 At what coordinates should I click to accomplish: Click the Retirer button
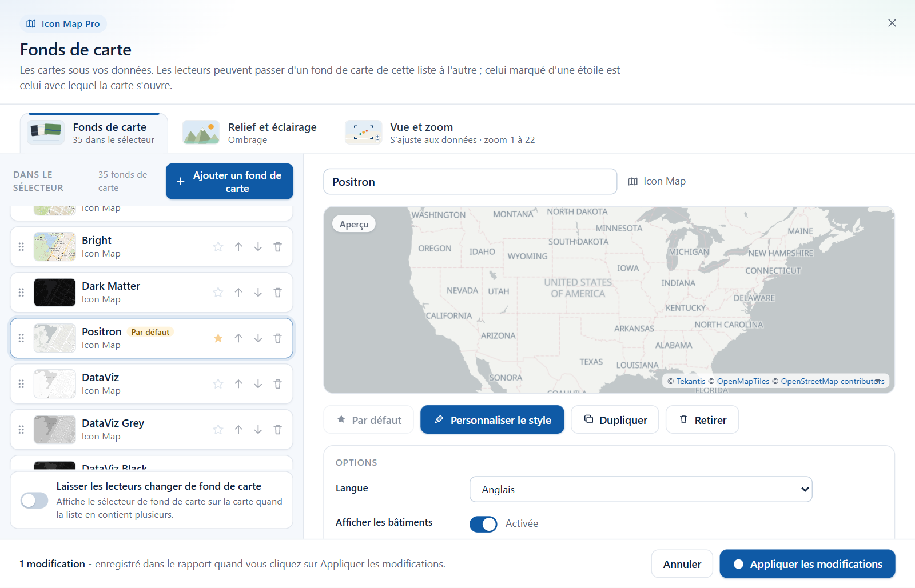pyautogui.click(x=702, y=420)
